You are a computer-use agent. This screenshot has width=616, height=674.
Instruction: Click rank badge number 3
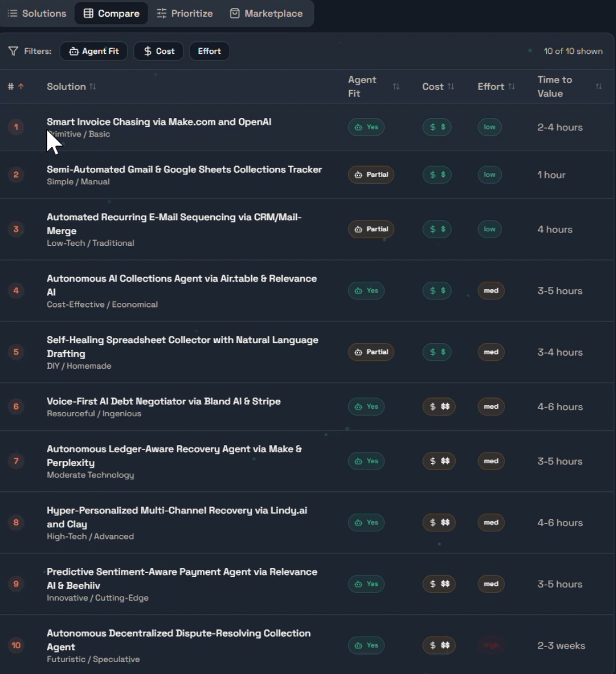[x=16, y=229]
